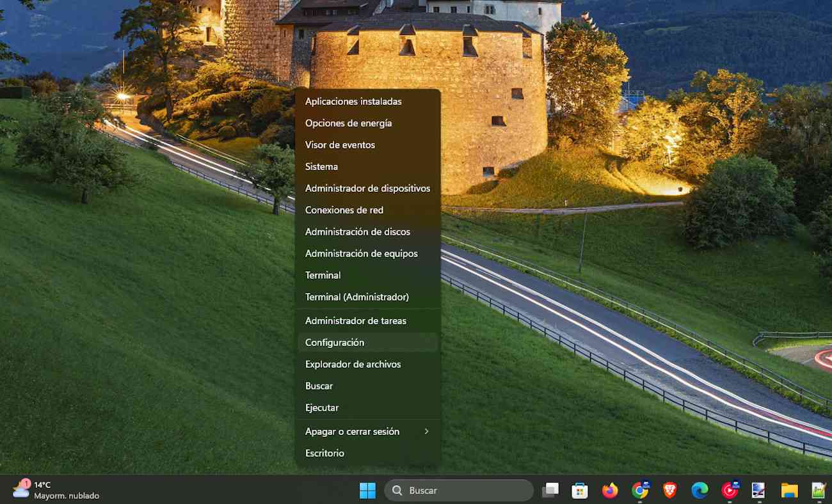Open Task View from the taskbar
This screenshot has width=832, height=504.
tap(550, 491)
